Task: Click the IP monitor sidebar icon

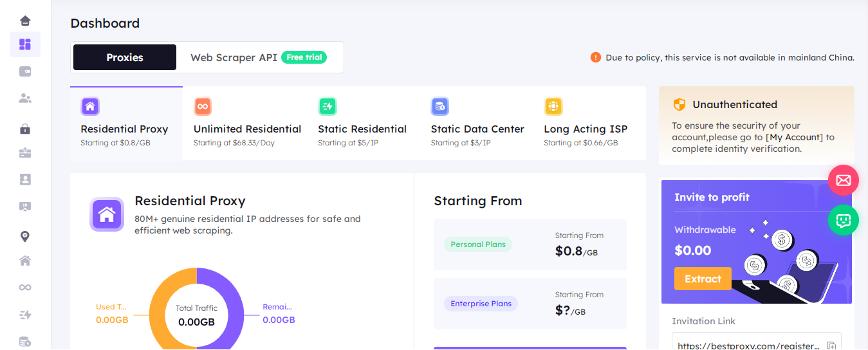Action: pos(25,207)
